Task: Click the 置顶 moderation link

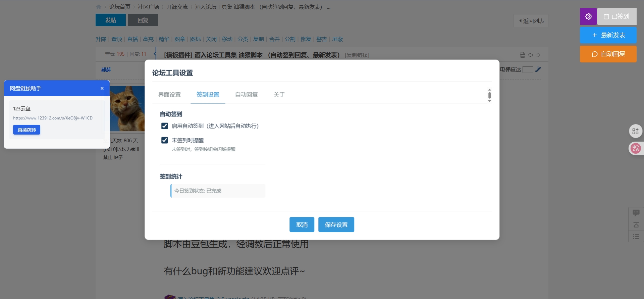Action: pyautogui.click(x=117, y=39)
